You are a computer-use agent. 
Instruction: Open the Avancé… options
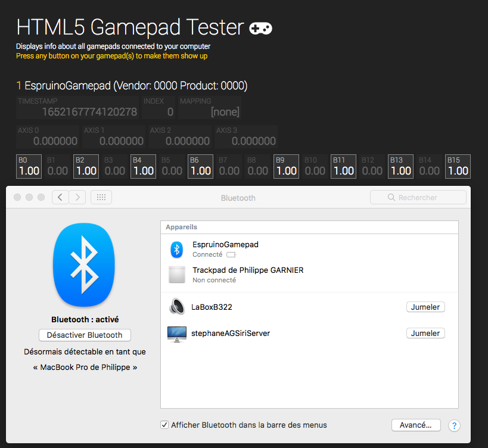(x=416, y=425)
